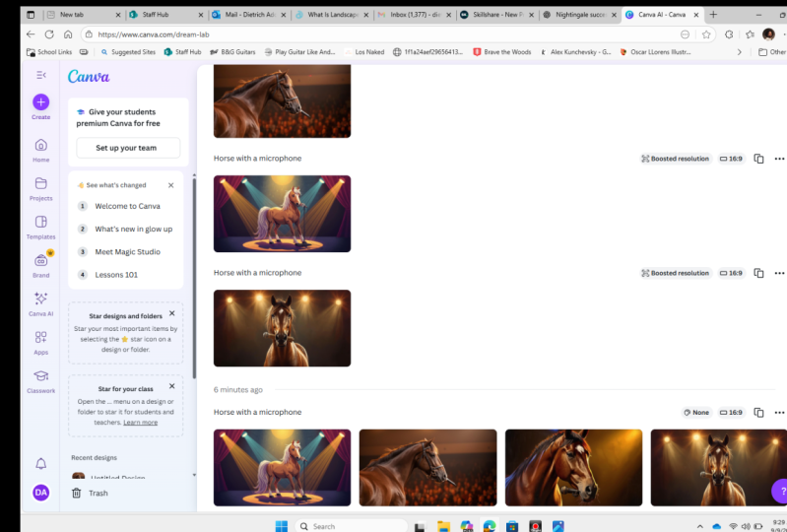Show more bookmarks chevron
Viewport: 787px width, 532px height.
[740, 51]
